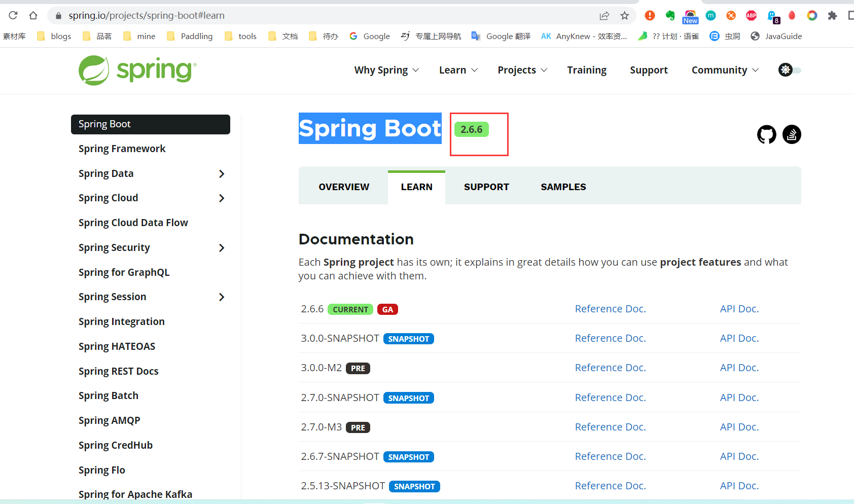Switch to OVERVIEW tab

[344, 187]
